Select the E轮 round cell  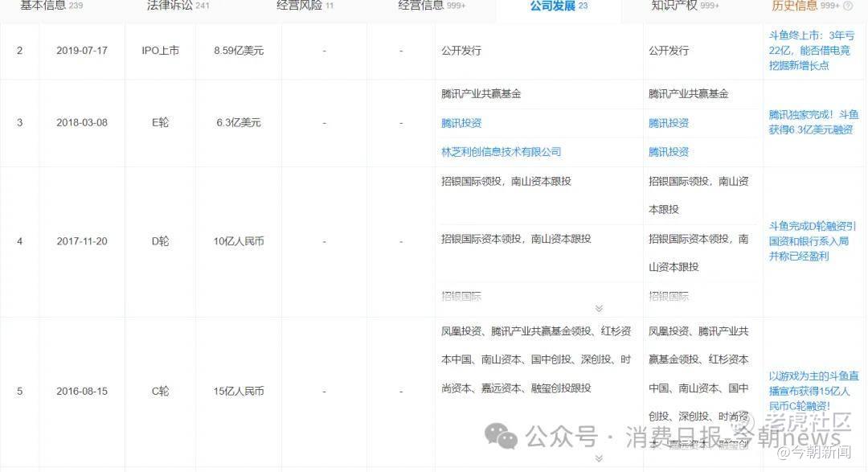[160, 122]
